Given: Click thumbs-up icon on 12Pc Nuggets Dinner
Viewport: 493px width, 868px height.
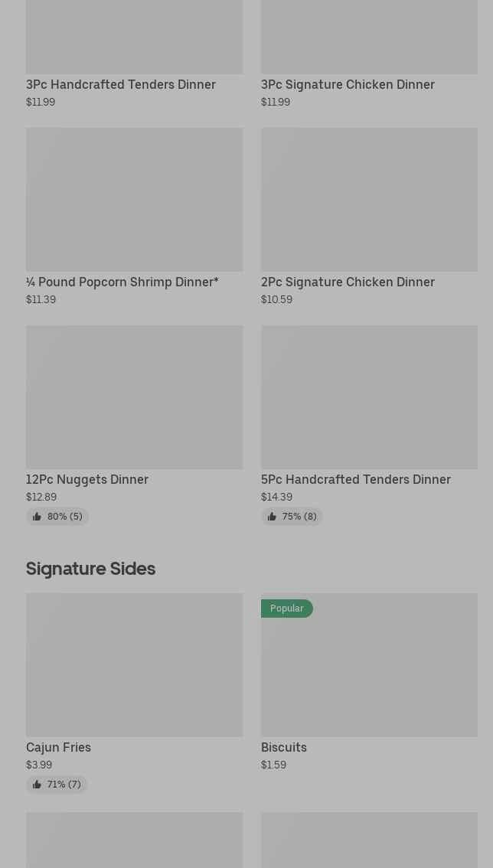Looking at the screenshot, I should tap(37, 517).
